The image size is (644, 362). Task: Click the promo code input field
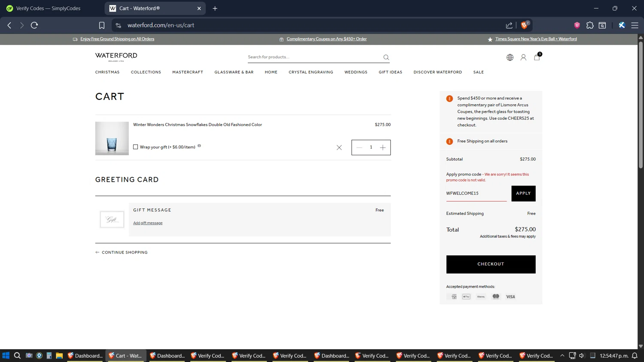[x=477, y=193]
